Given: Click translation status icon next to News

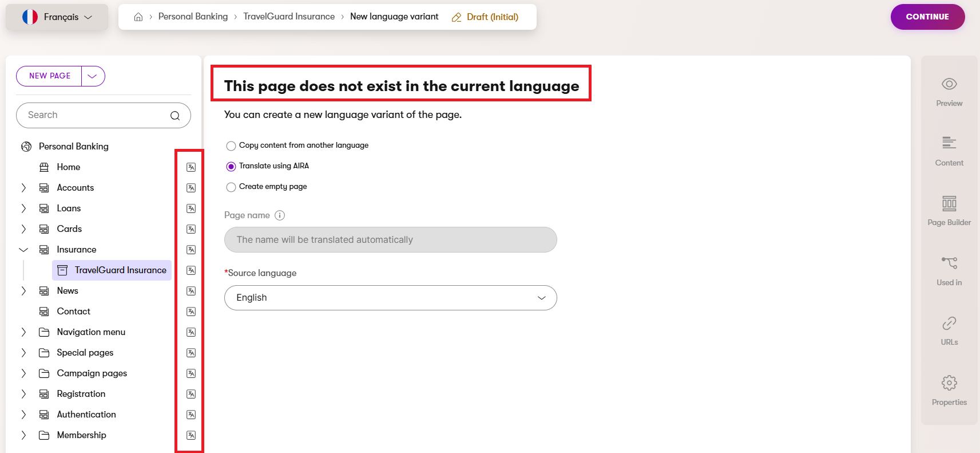Looking at the screenshot, I should [191, 291].
